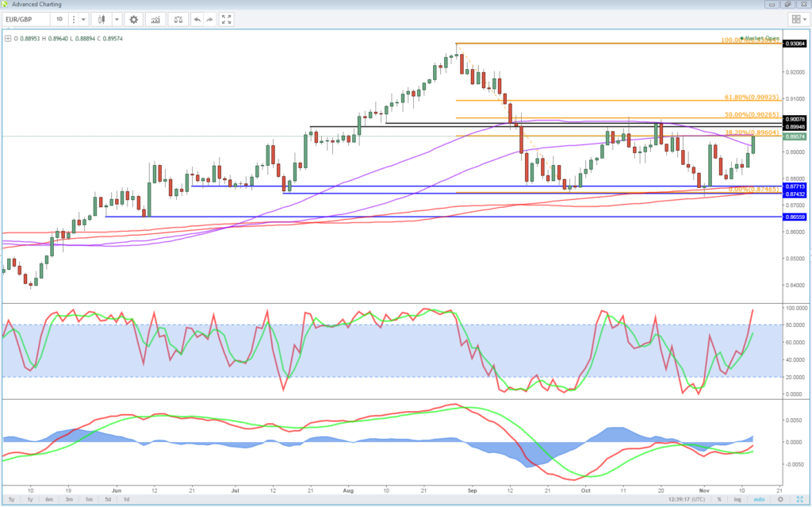Toggle percent scale on price axis

(719, 498)
